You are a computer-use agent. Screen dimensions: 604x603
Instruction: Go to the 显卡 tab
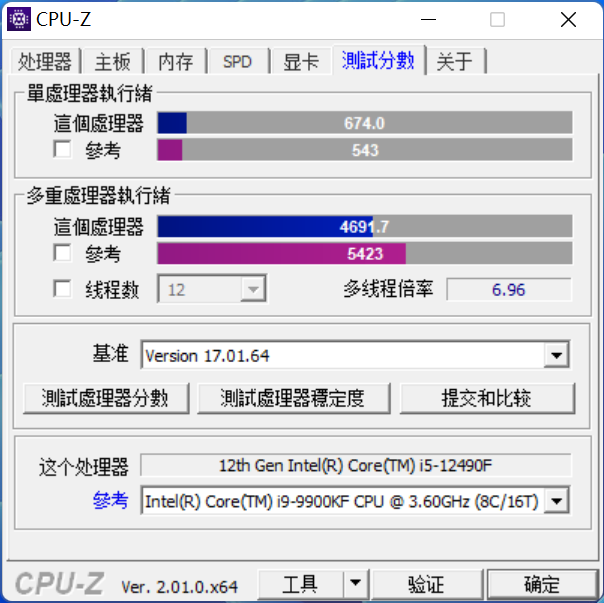coord(301,61)
